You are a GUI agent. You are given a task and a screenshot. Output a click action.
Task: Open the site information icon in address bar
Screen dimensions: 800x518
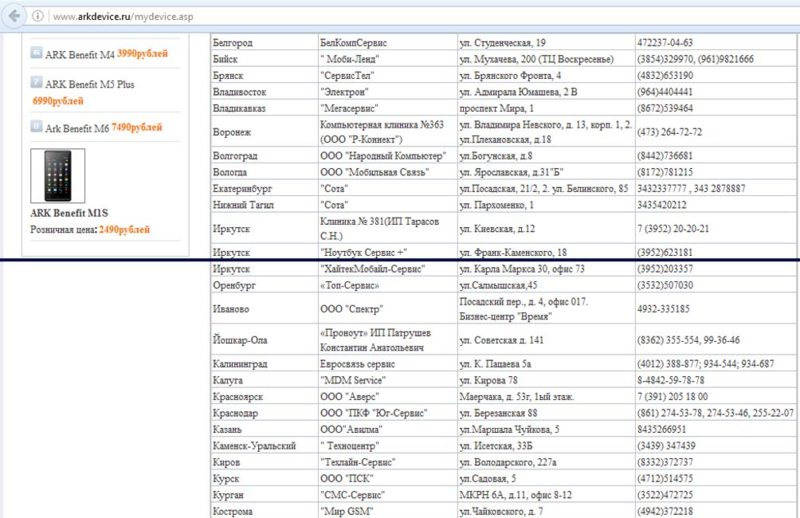(38, 16)
